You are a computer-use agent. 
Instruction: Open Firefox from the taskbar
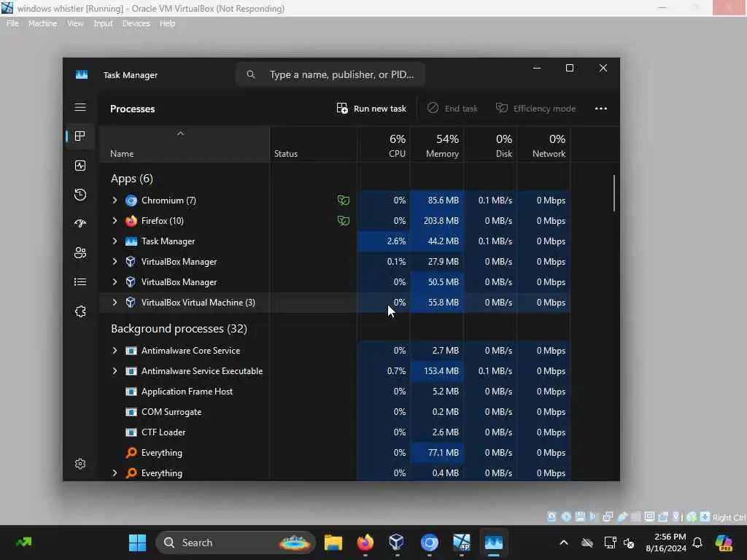click(365, 542)
